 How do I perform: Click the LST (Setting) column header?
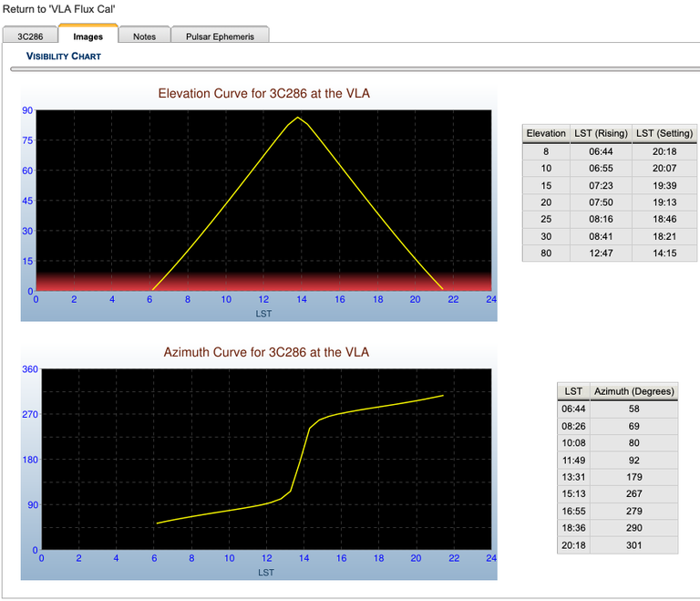663,133
